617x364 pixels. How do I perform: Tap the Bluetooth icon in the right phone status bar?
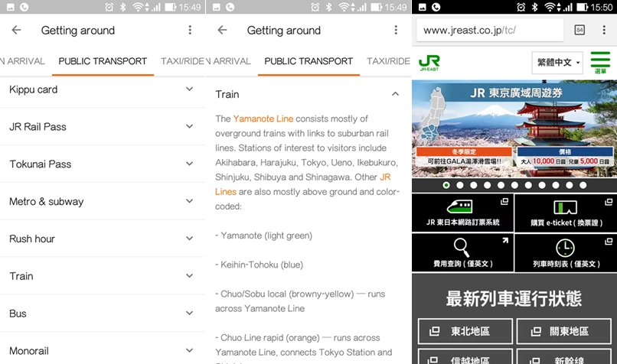pyautogui.click(x=534, y=7)
